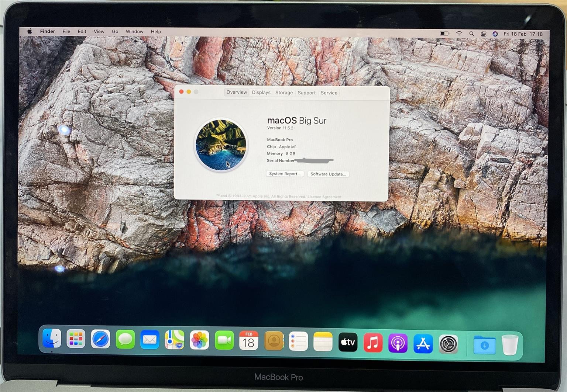Switch to the Displays tab
567x392 pixels.
point(261,93)
